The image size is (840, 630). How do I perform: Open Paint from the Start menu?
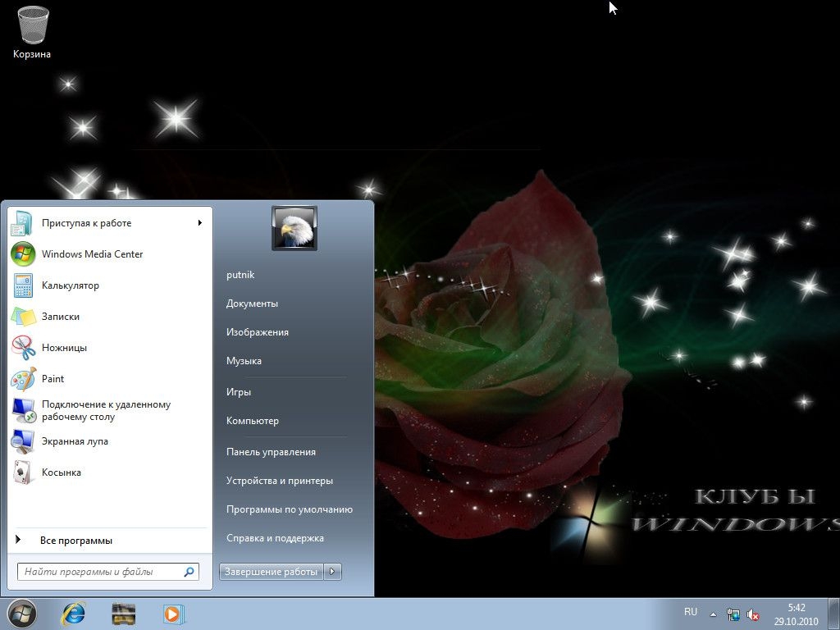tap(52, 379)
